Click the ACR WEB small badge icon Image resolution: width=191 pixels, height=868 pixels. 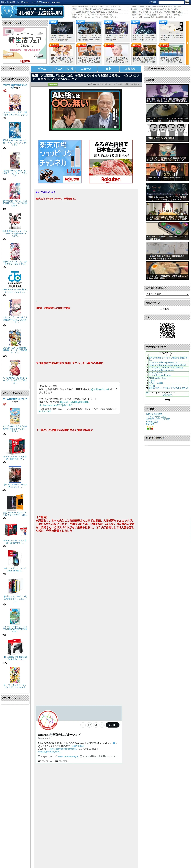click(167, 400)
